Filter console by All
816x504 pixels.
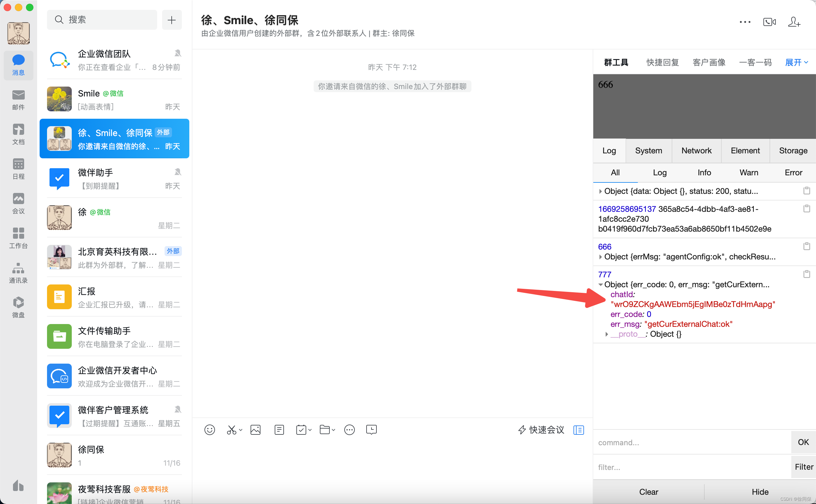click(x=615, y=173)
